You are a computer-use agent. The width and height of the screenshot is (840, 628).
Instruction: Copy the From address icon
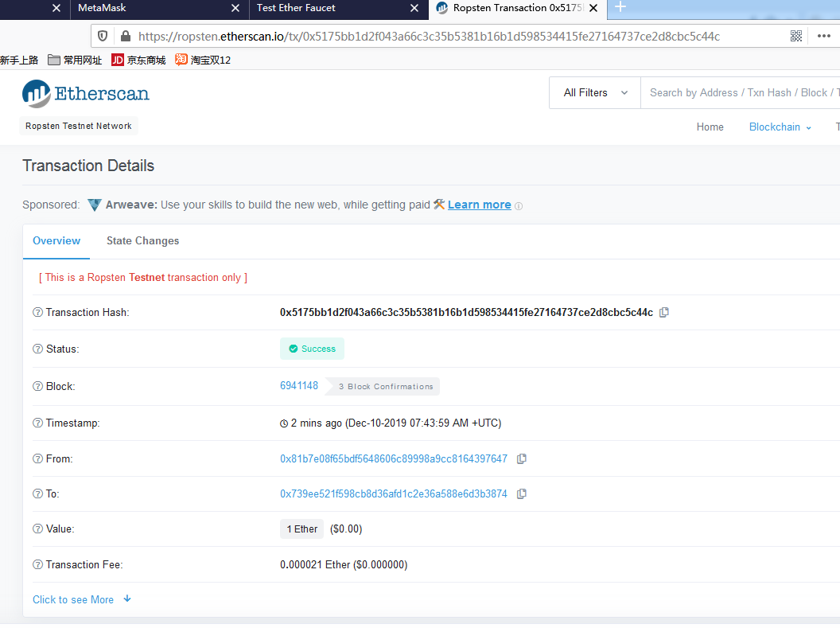(x=521, y=458)
